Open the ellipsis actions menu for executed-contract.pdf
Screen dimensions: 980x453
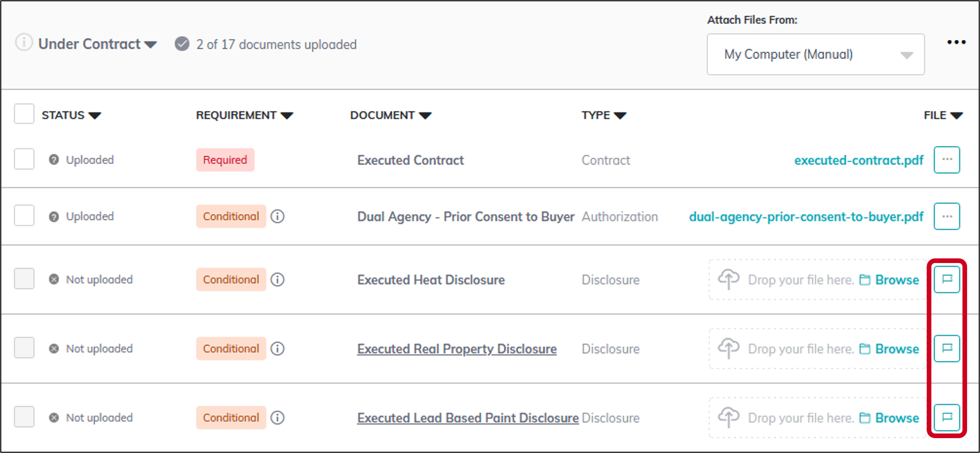(947, 160)
